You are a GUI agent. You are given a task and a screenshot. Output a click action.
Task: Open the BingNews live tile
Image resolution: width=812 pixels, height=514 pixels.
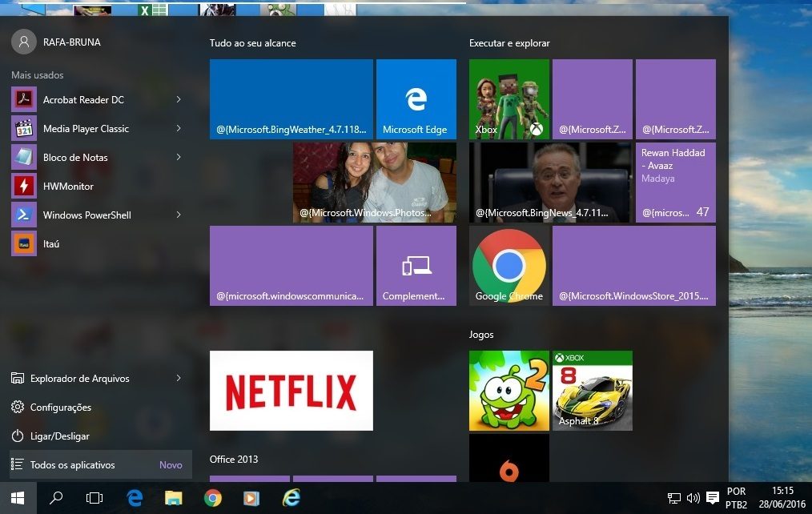(551, 183)
